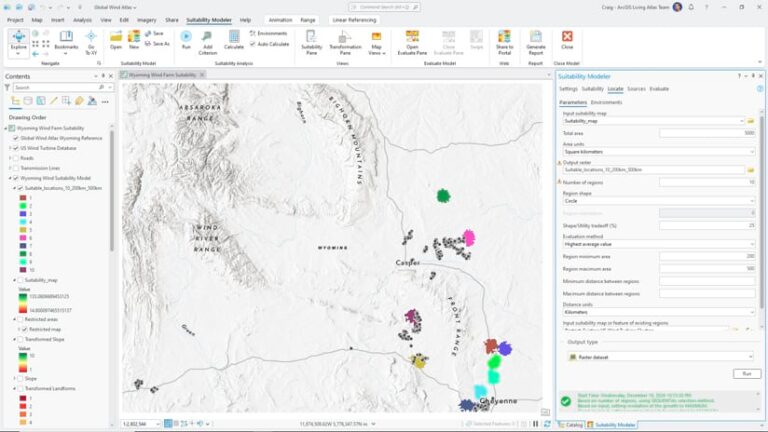Open Map Views dropdown
This screenshot has width=768, height=432.
376,42
